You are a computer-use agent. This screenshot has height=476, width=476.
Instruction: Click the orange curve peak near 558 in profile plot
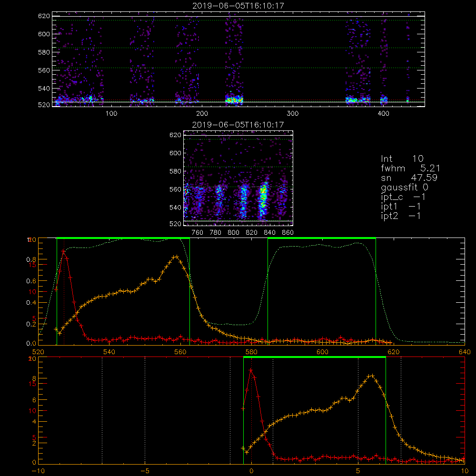(x=176, y=257)
